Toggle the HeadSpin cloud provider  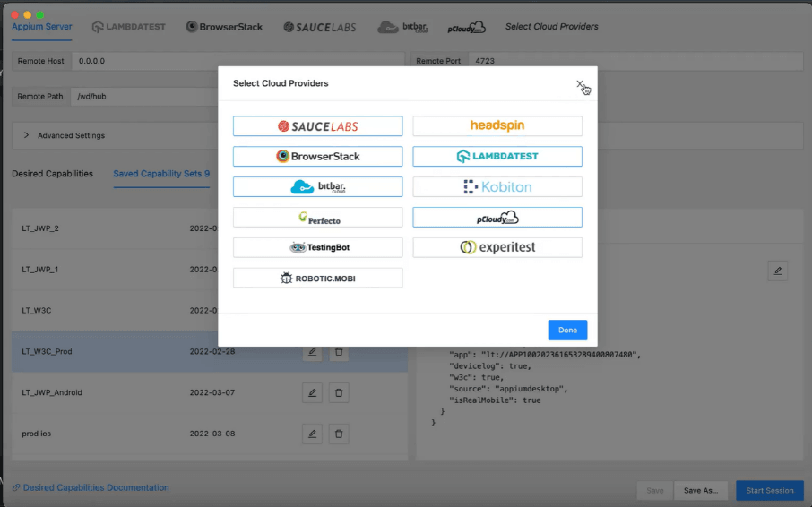[497, 126]
